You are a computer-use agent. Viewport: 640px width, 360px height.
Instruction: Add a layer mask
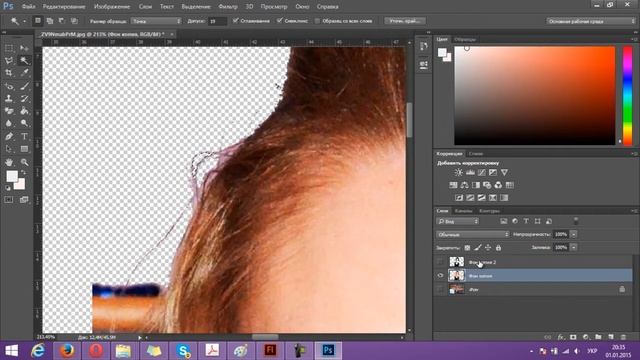(x=573, y=337)
